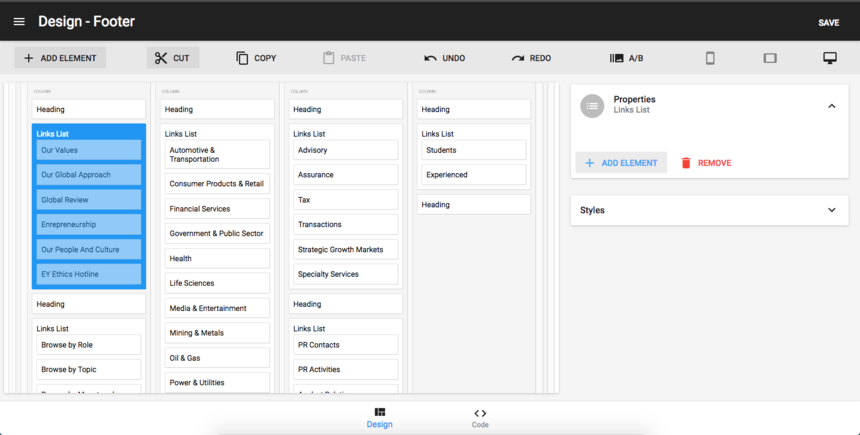Open A/B testing option
This screenshot has height=435, width=860.
(x=626, y=58)
